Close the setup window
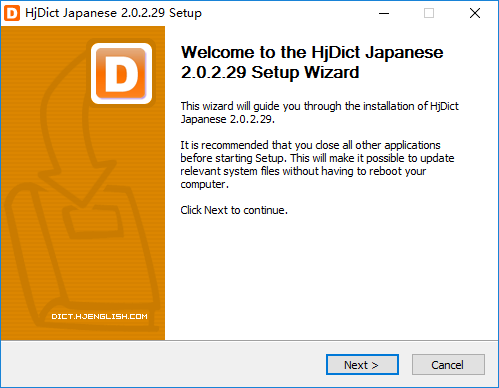The image size is (499, 388). click(475, 13)
